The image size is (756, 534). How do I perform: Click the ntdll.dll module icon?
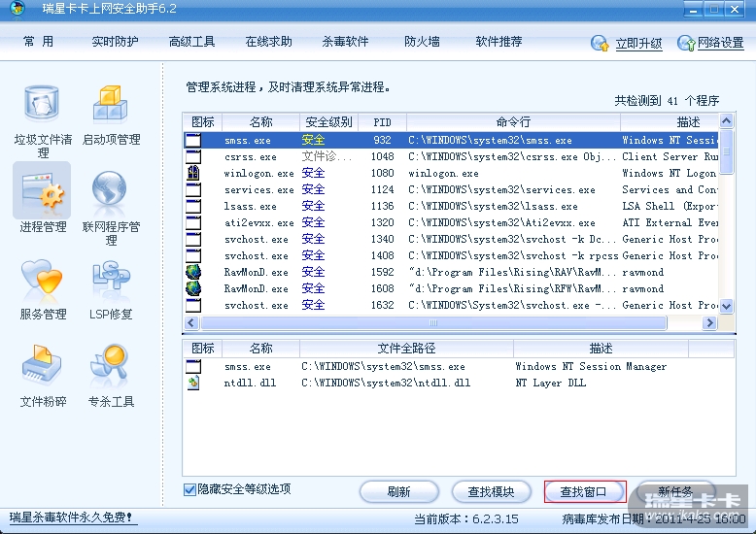point(193,384)
